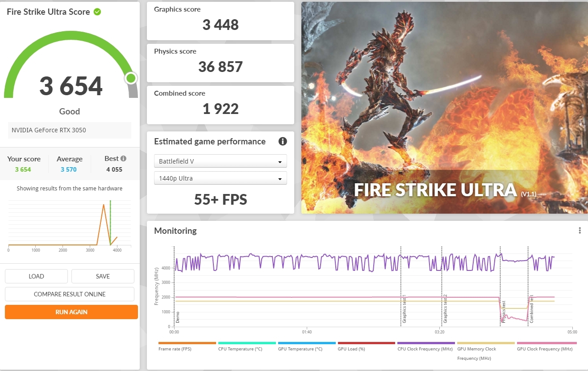
Task: Click the Physics score value 36 857
Action: (x=221, y=67)
